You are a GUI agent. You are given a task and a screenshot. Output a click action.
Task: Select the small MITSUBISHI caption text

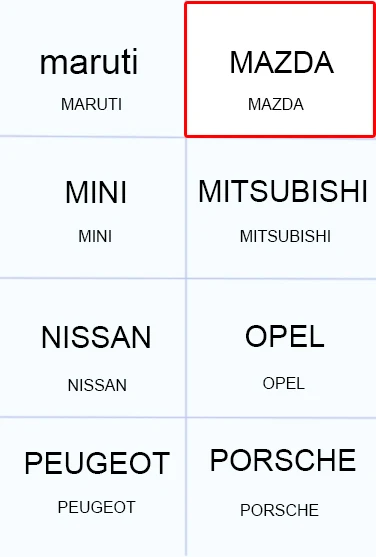pos(285,236)
